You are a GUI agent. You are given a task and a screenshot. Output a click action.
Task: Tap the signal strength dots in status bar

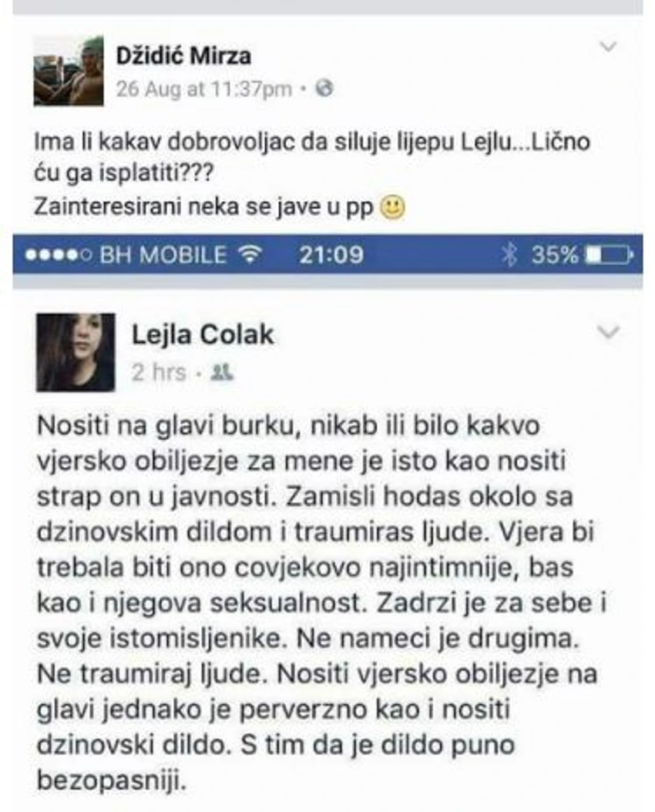[59, 255]
